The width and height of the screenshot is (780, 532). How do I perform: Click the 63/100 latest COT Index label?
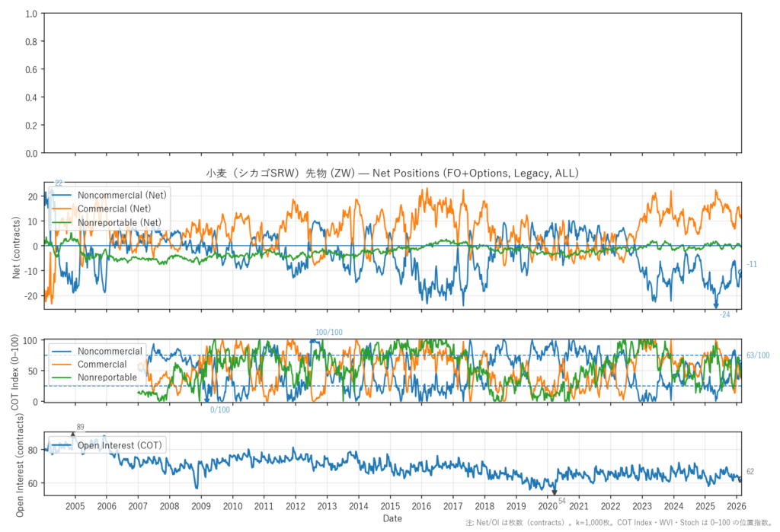(757, 355)
